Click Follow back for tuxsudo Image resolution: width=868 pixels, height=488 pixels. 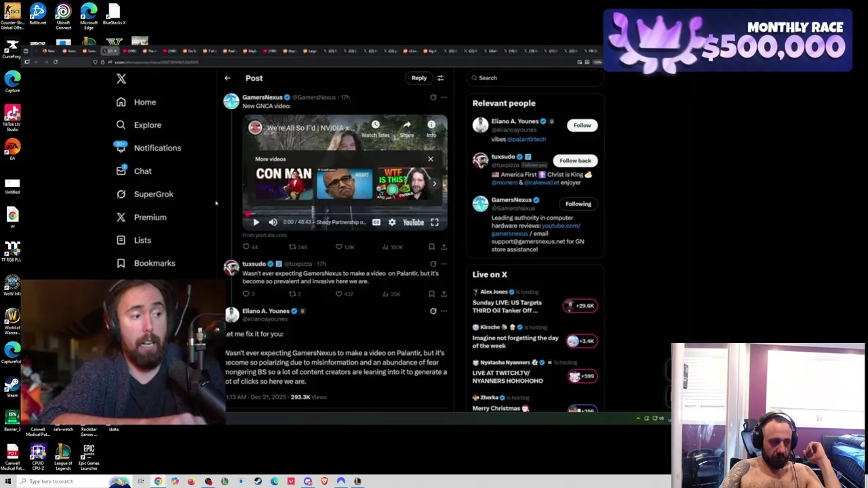click(x=575, y=161)
